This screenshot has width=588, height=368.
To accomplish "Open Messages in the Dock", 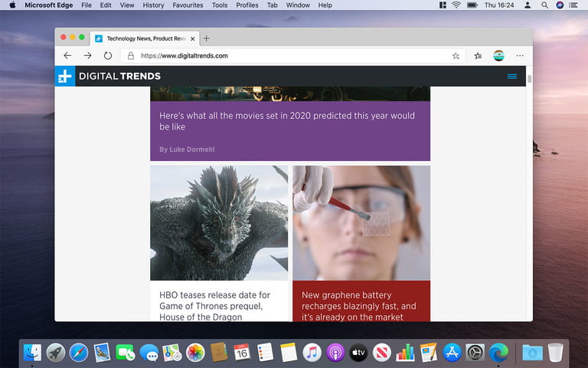I will [x=149, y=353].
